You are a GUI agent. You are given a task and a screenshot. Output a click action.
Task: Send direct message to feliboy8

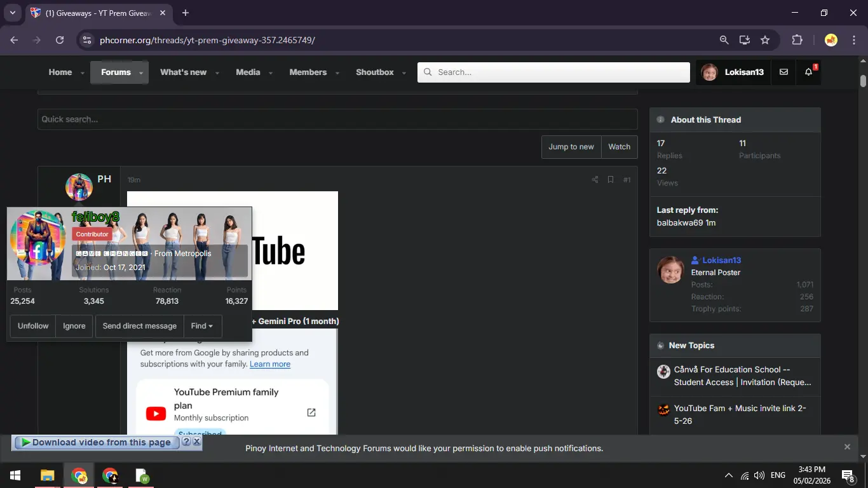[140, 326]
